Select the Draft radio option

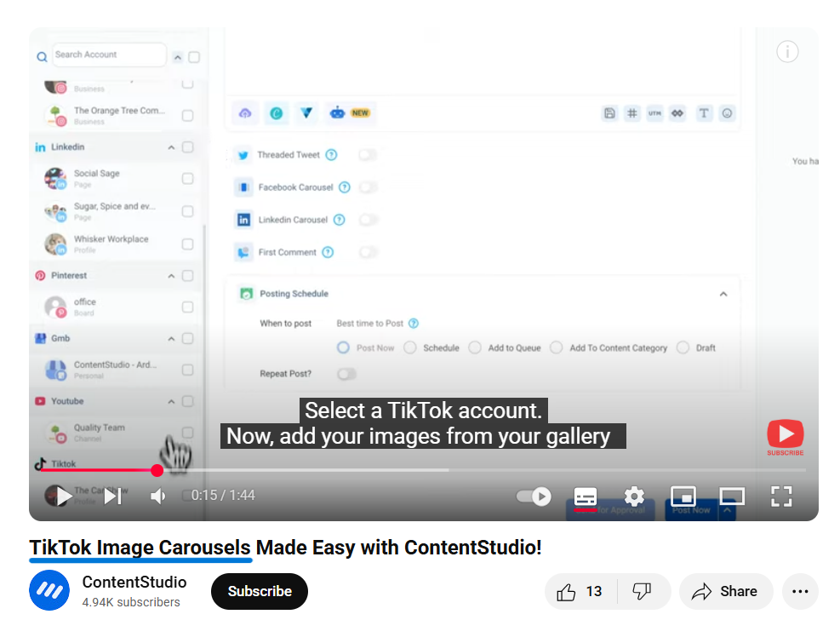[x=683, y=347]
